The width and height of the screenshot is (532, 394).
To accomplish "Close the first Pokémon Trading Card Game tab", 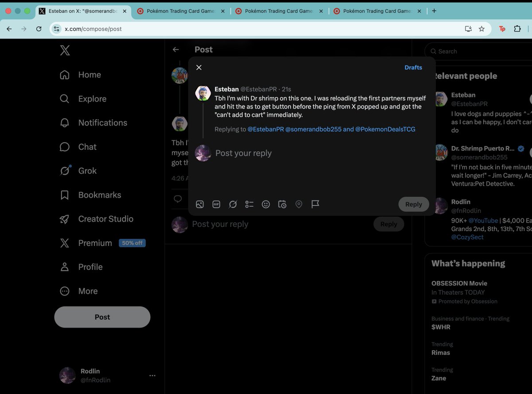I will [x=222, y=11].
